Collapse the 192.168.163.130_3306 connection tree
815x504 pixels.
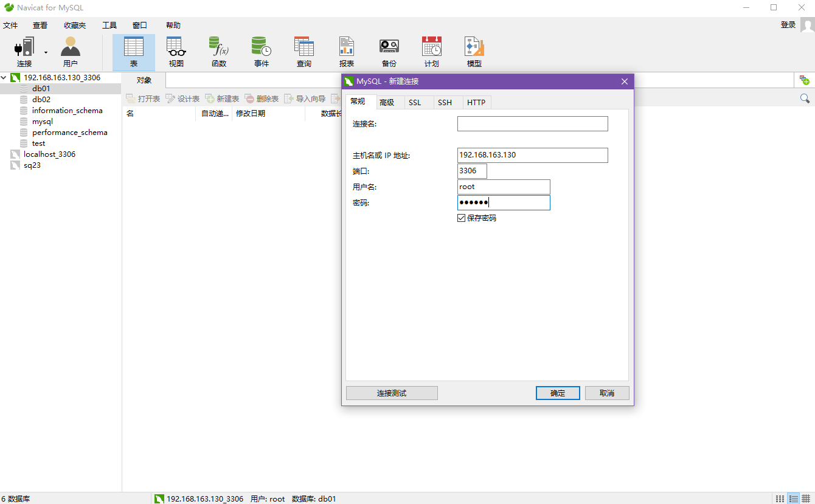point(4,78)
